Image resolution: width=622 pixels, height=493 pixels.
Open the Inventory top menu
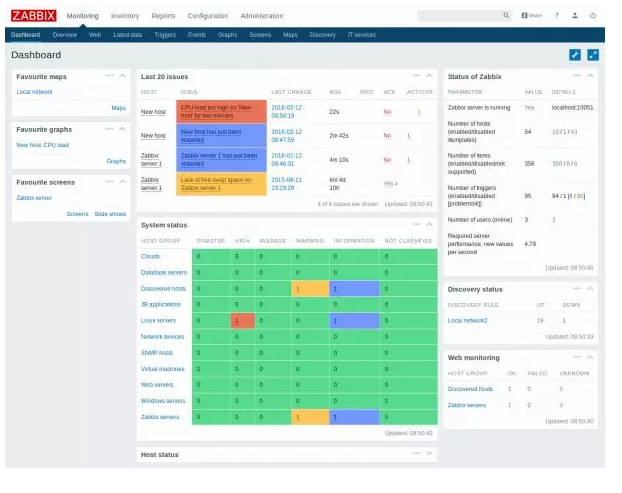pyautogui.click(x=125, y=16)
